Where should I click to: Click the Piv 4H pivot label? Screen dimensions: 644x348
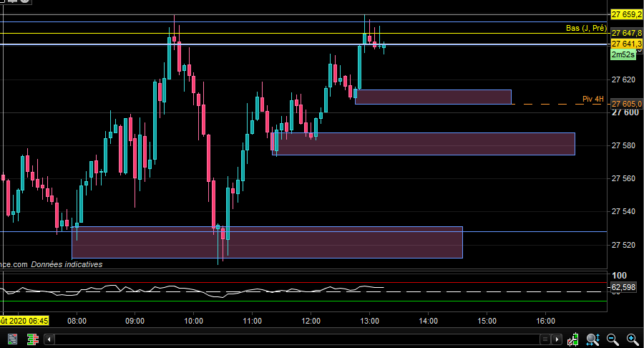[x=592, y=99]
